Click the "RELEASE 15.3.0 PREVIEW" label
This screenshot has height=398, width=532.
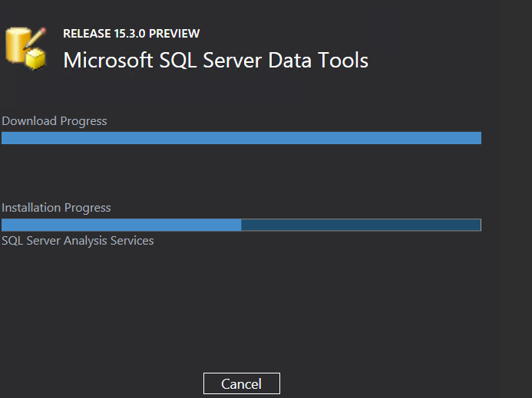point(131,34)
